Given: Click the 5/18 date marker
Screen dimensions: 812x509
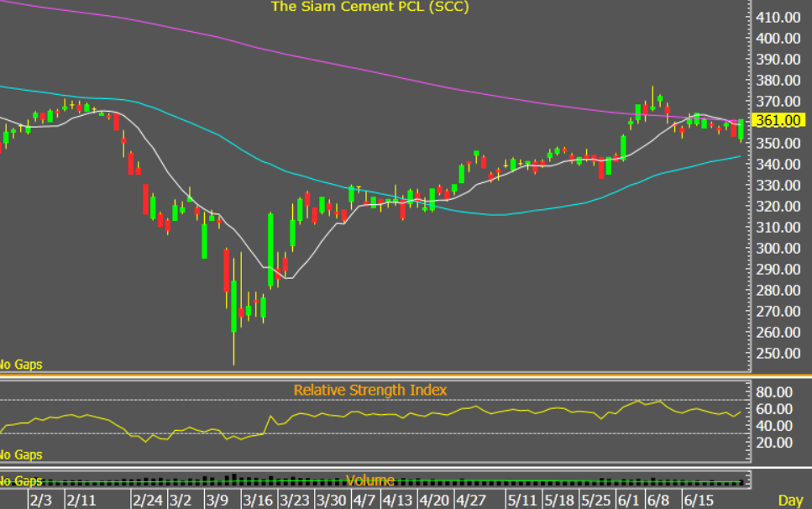Looking at the screenshot, I should 559,501.
